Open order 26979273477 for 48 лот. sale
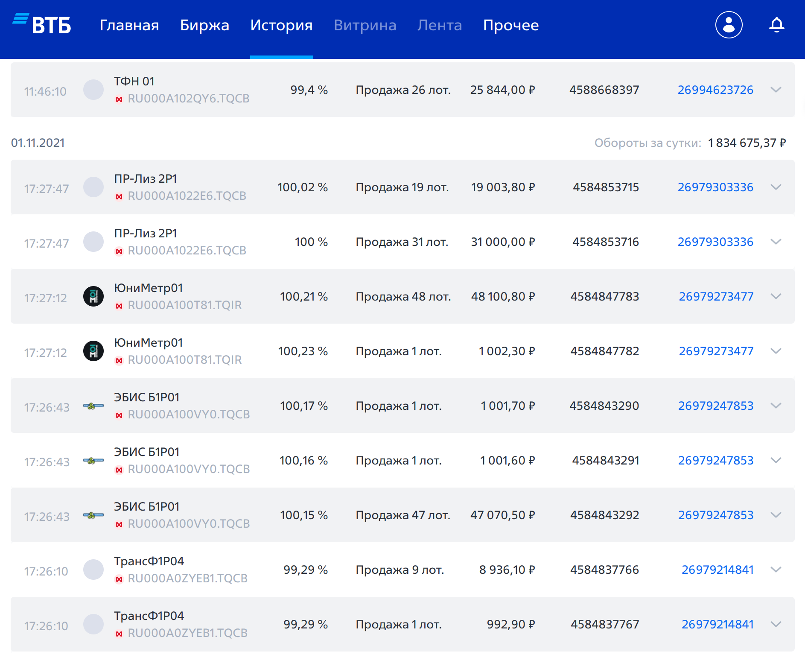 (716, 296)
